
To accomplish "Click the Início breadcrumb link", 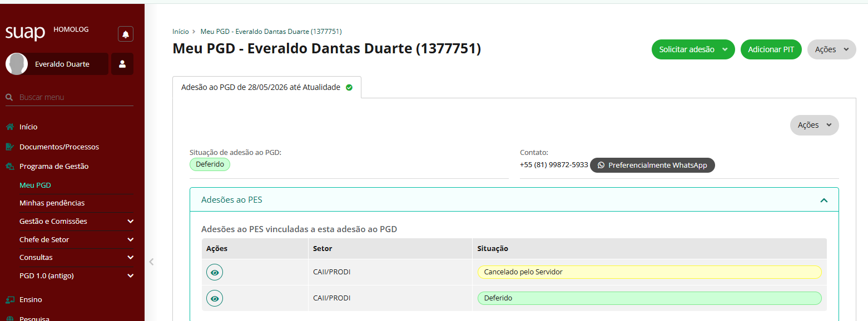I will (181, 32).
